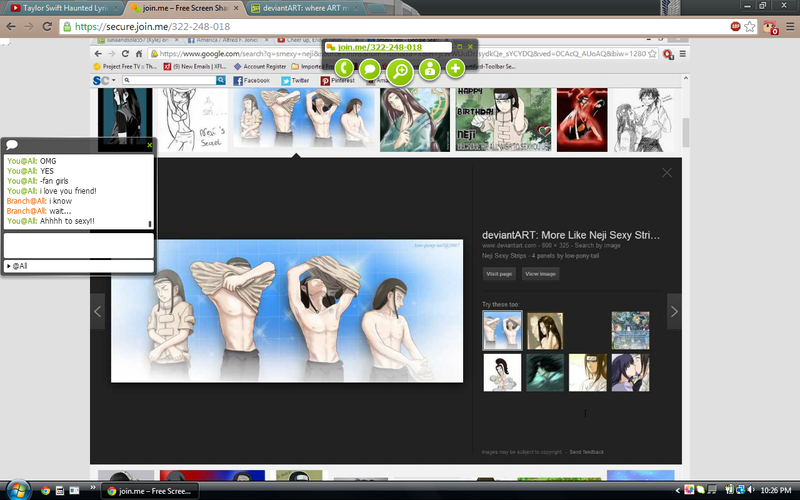This screenshot has width=800, height=500.
Task: Bookmark this page with the star icon
Action: (749, 27)
